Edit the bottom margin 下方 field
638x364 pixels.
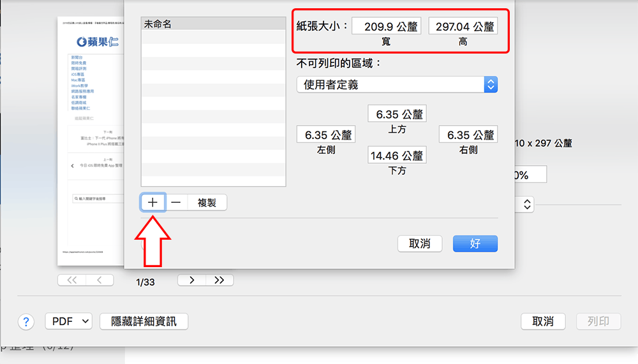point(397,155)
